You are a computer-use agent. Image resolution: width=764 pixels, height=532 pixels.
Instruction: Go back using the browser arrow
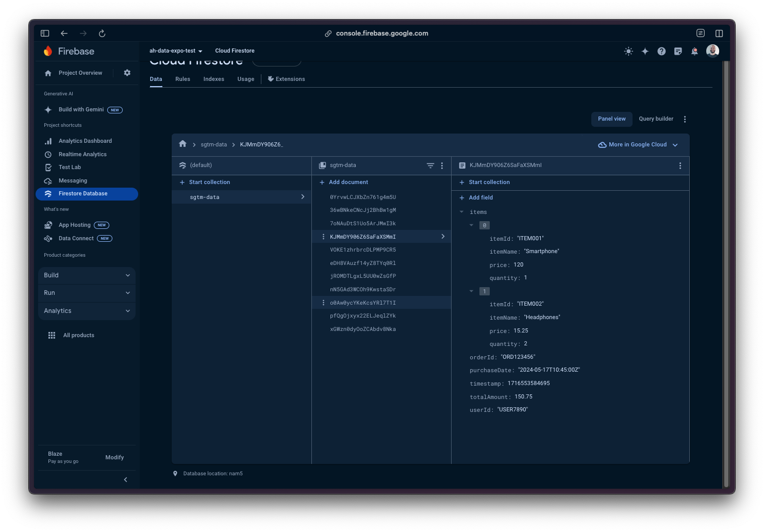pyautogui.click(x=64, y=34)
